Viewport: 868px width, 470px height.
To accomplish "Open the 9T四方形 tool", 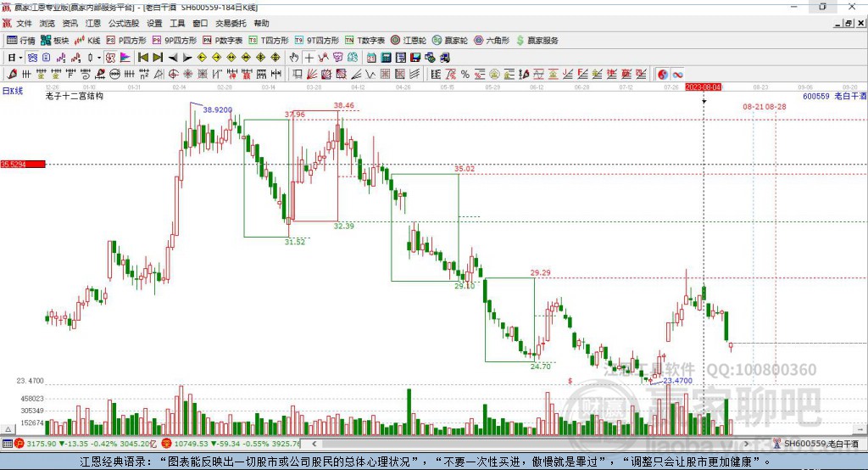I will coord(317,41).
